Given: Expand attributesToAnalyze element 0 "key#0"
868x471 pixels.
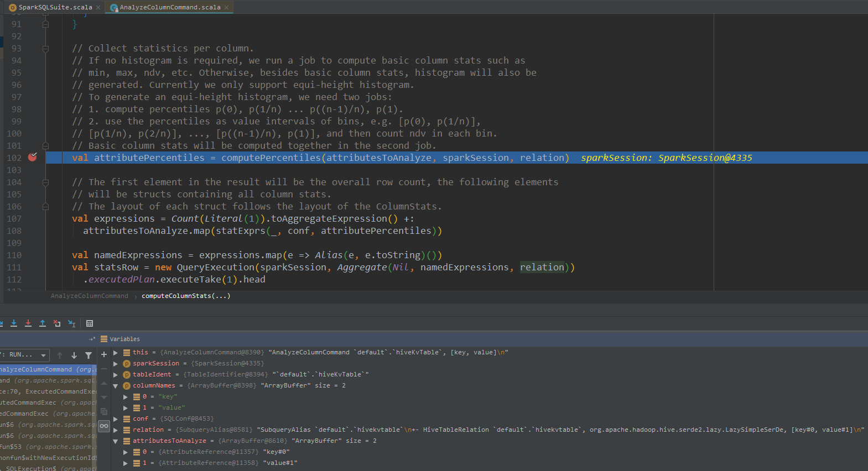Looking at the screenshot, I should pos(126,452).
